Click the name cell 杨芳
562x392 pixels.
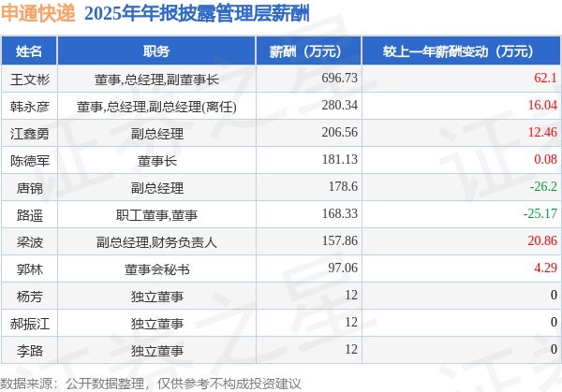(x=30, y=297)
